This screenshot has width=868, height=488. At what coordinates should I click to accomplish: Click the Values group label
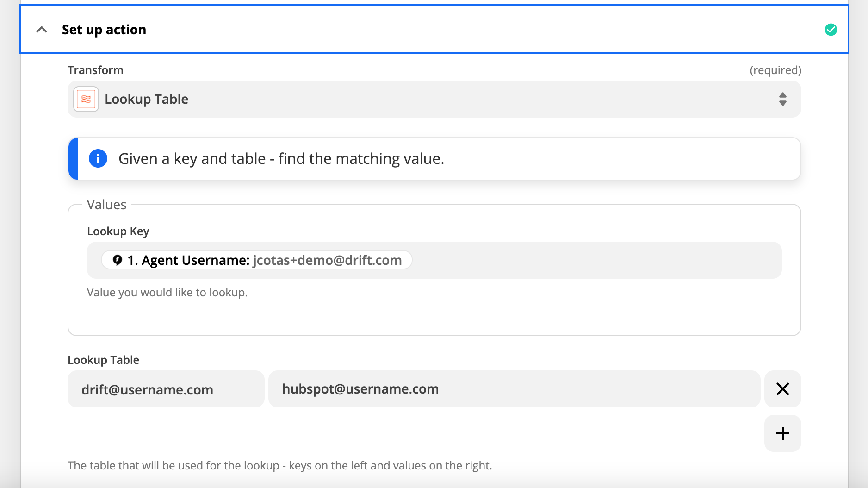pyautogui.click(x=106, y=205)
